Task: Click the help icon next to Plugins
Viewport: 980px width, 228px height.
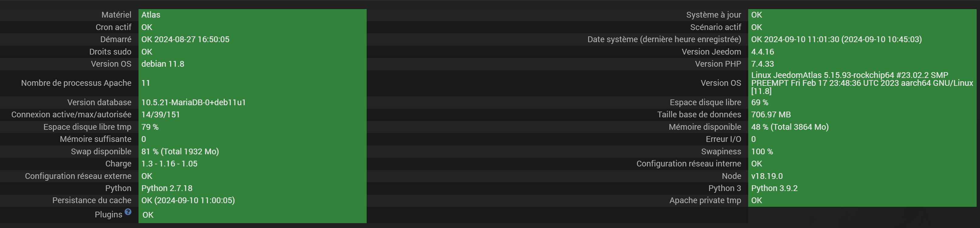Action: [x=128, y=212]
